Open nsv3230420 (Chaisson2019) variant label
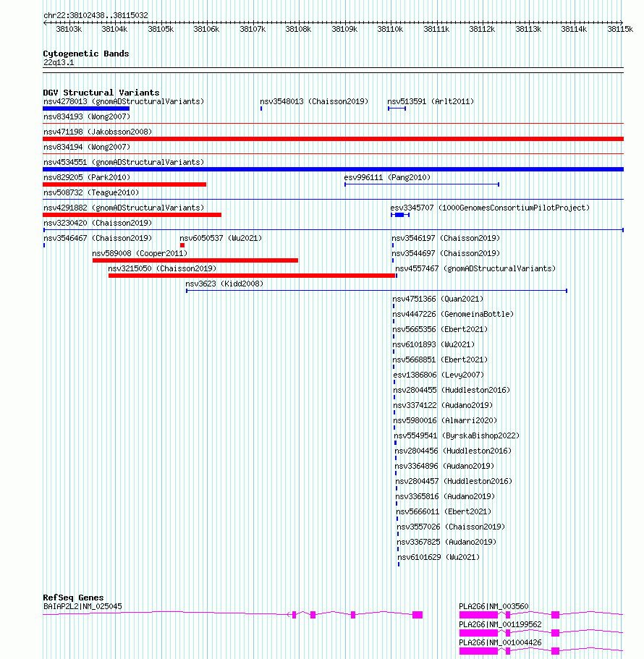The height and width of the screenshot is (659, 644). pyautogui.click(x=98, y=223)
